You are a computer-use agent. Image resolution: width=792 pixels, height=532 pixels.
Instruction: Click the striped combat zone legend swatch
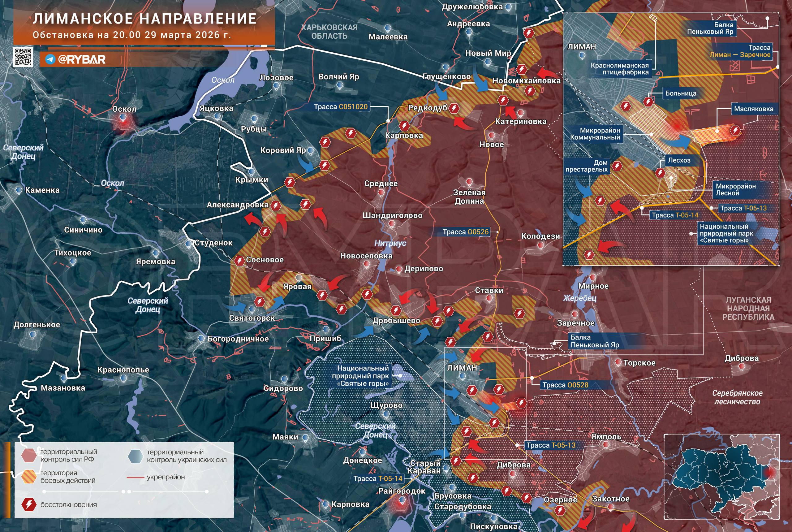click(x=29, y=476)
